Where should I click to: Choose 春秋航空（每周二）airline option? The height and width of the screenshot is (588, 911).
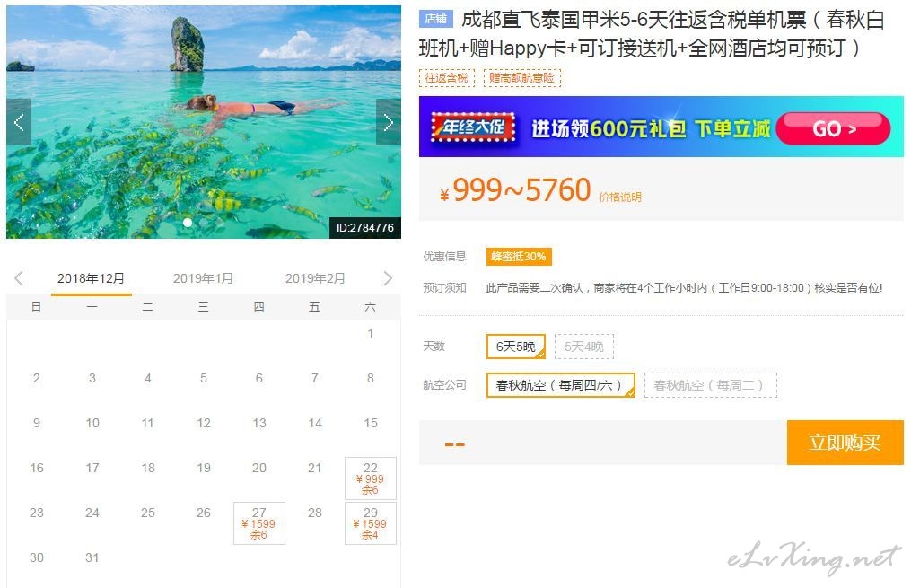(710, 384)
